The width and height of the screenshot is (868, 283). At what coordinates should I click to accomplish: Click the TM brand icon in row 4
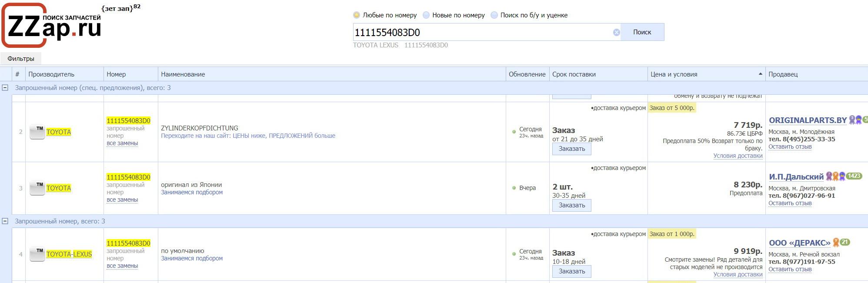(x=37, y=254)
